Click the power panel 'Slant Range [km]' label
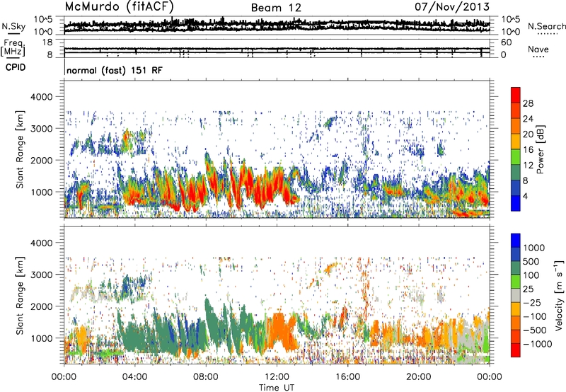The image size is (566, 392). coord(20,149)
